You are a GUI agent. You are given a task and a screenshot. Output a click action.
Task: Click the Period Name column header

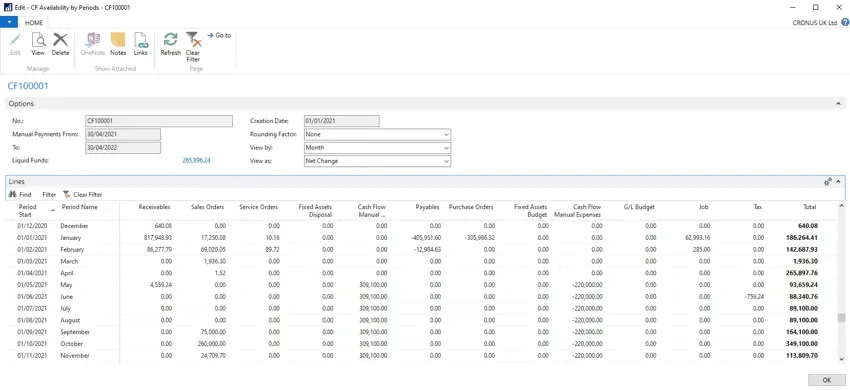pos(79,207)
